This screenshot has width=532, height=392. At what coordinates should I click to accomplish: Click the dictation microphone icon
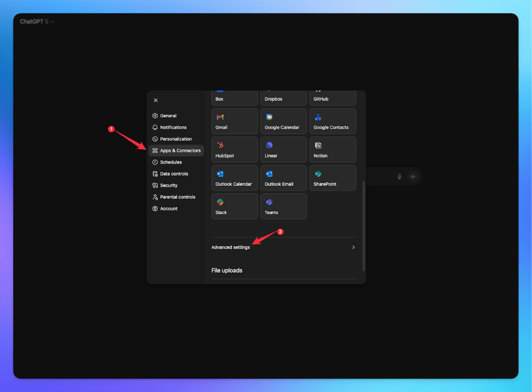[399, 177]
